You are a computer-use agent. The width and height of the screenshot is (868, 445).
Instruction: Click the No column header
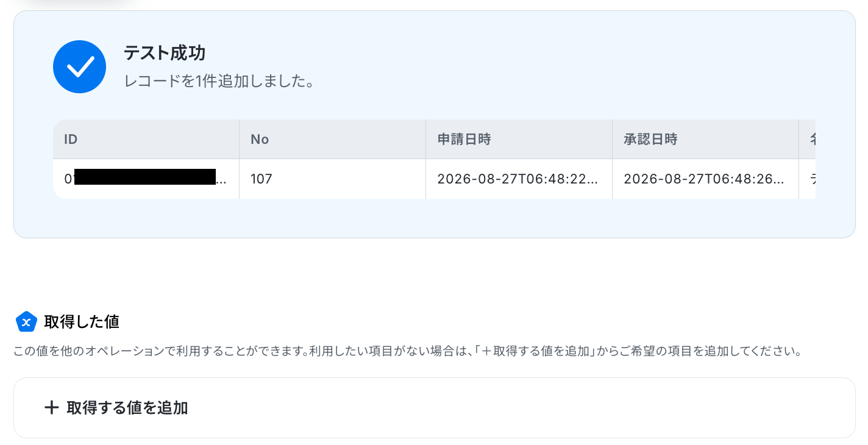click(332, 139)
